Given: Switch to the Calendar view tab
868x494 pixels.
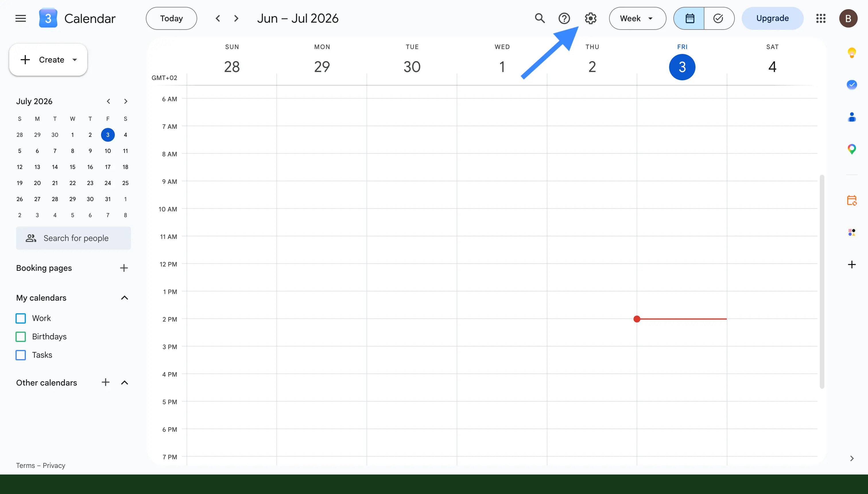Looking at the screenshot, I should (x=689, y=18).
